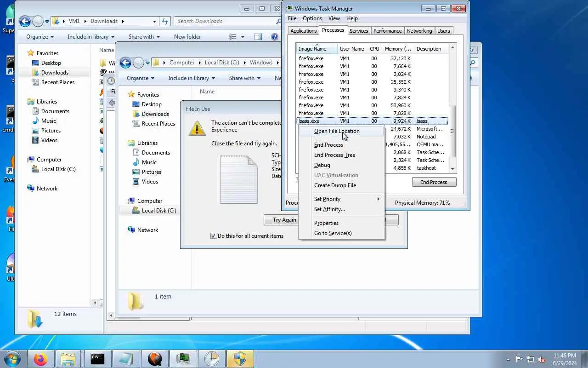
Task: Show hidden tray icons arrow
Action: click(508, 359)
